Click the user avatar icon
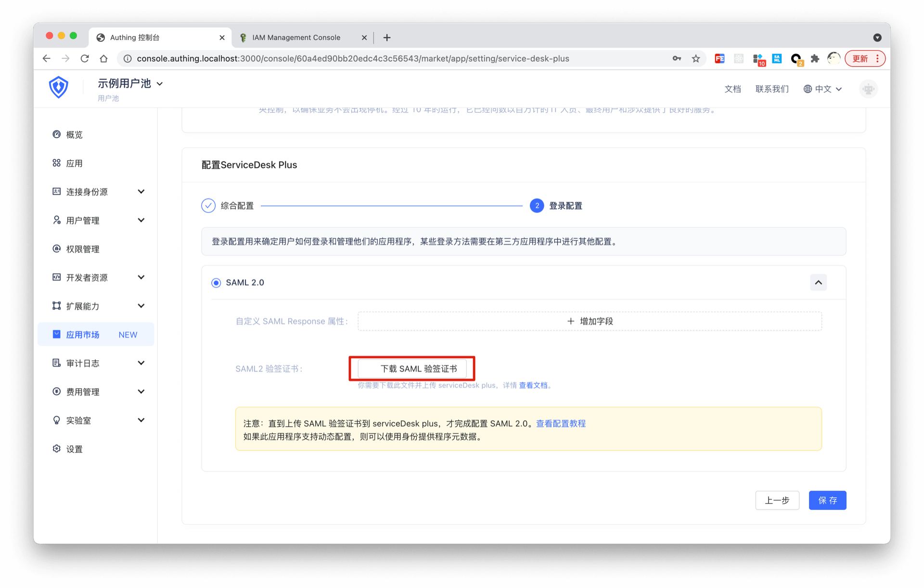 click(x=868, y=89)
